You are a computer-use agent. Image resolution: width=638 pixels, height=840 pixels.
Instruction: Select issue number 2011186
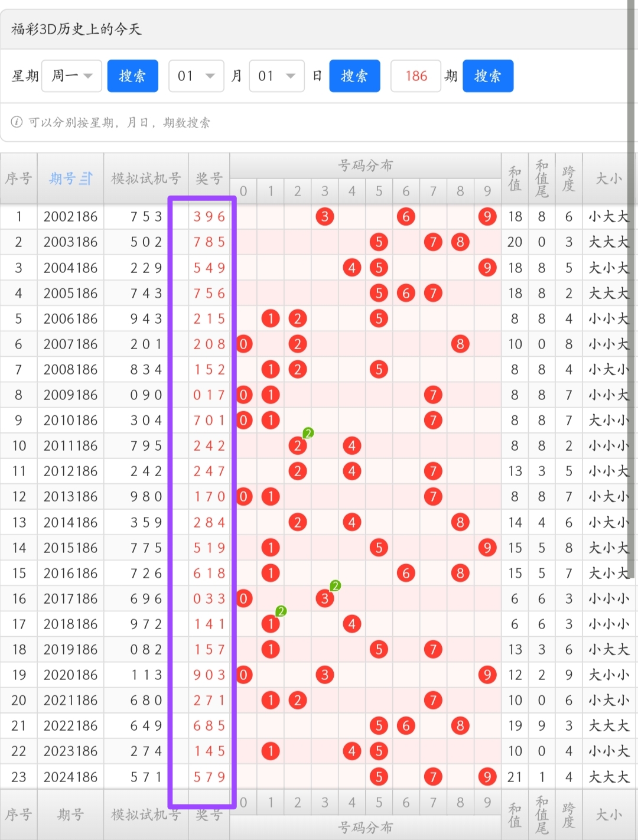(70, 446)
